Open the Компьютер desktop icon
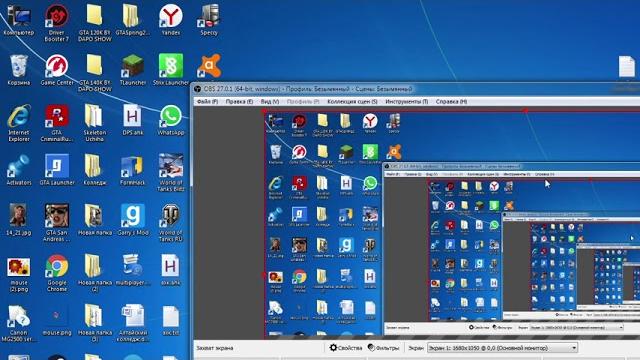 click(x=18, y=20)
